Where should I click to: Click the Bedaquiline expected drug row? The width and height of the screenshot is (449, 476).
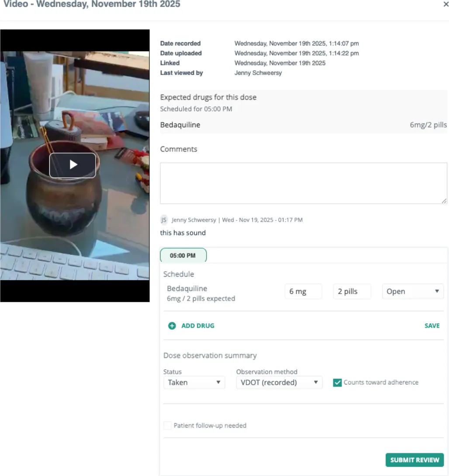click(x=304, y=125)
